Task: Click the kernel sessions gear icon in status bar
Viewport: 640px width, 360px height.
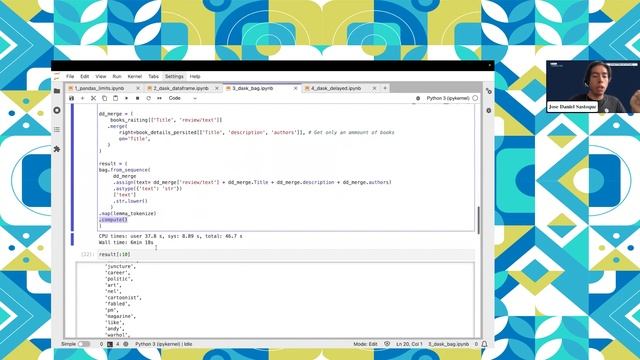Action: [x=126, y=344]
